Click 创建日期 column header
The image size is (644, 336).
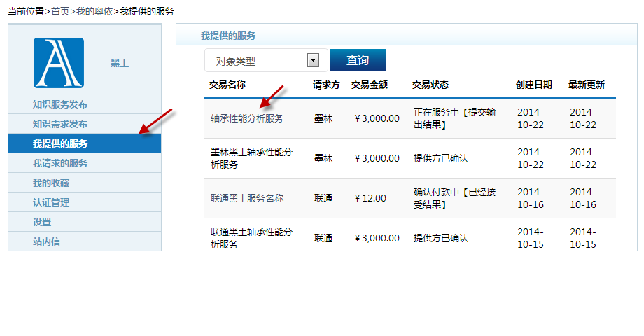point(533,85)
